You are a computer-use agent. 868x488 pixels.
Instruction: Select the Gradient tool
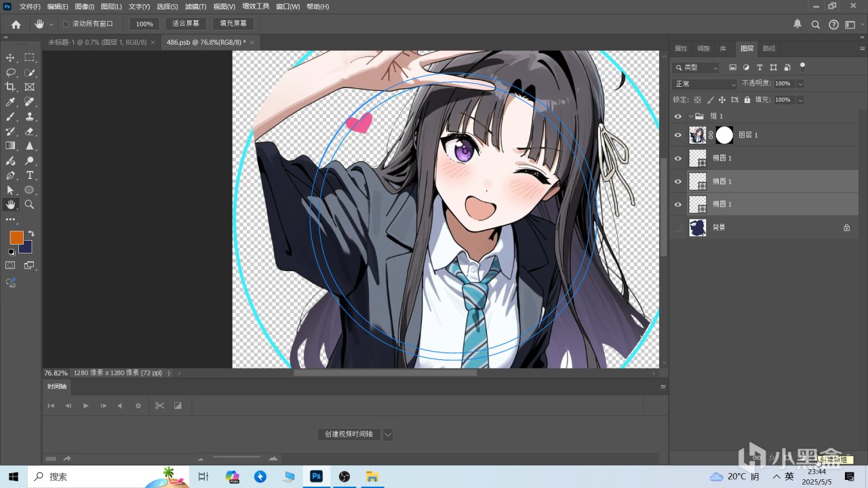[10, 146]
